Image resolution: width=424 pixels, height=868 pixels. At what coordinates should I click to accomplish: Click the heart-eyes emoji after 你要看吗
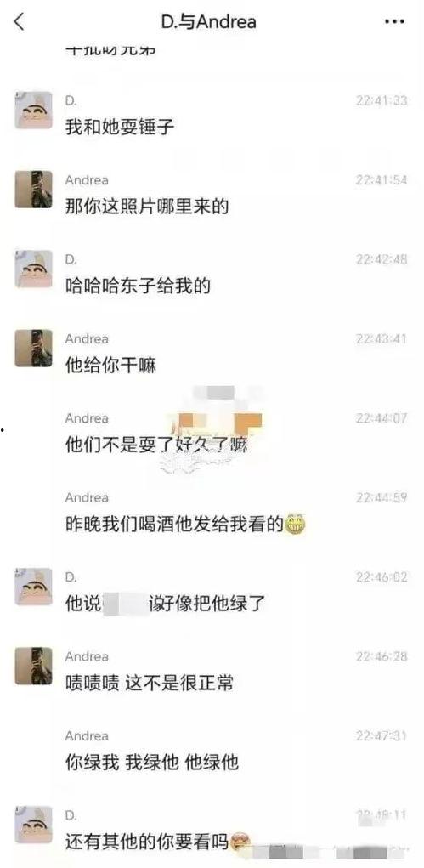240,842
